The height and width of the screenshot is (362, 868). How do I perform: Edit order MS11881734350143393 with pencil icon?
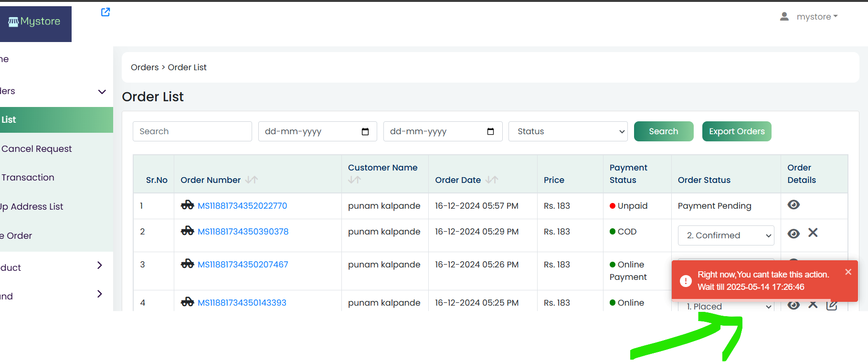832,306
